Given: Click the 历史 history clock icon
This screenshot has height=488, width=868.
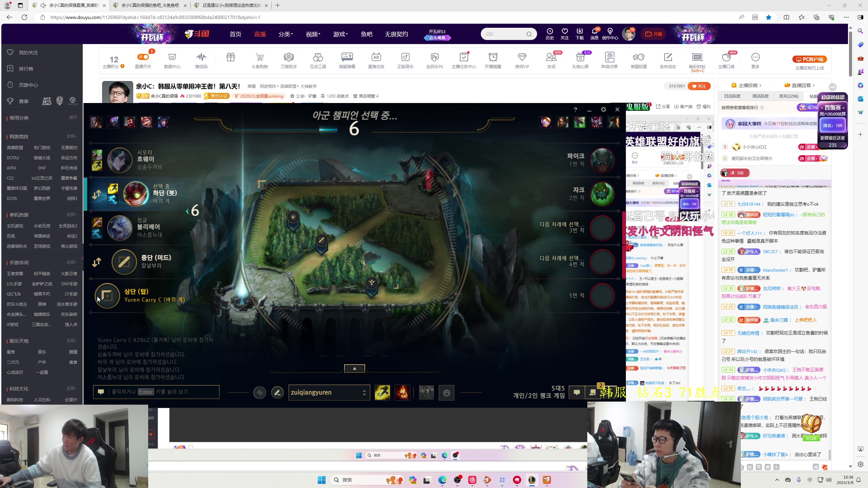Looking at the screenshot, I should coord(550,32).
